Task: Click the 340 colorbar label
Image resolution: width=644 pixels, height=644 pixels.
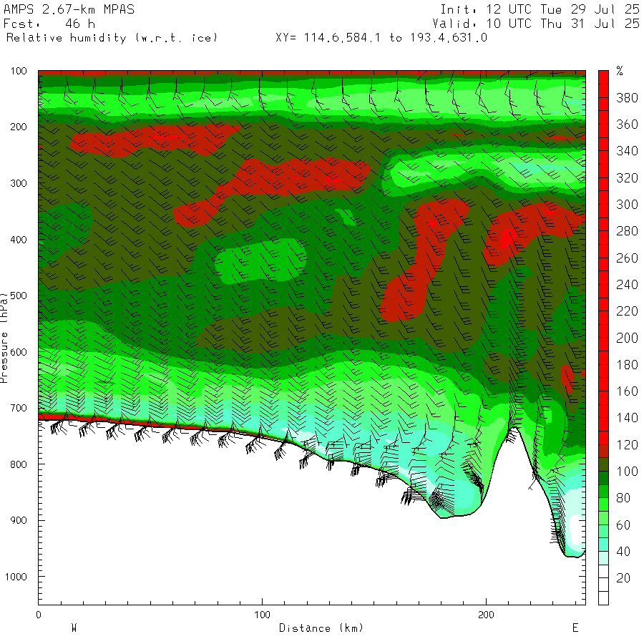Action: tap(627, 151)
